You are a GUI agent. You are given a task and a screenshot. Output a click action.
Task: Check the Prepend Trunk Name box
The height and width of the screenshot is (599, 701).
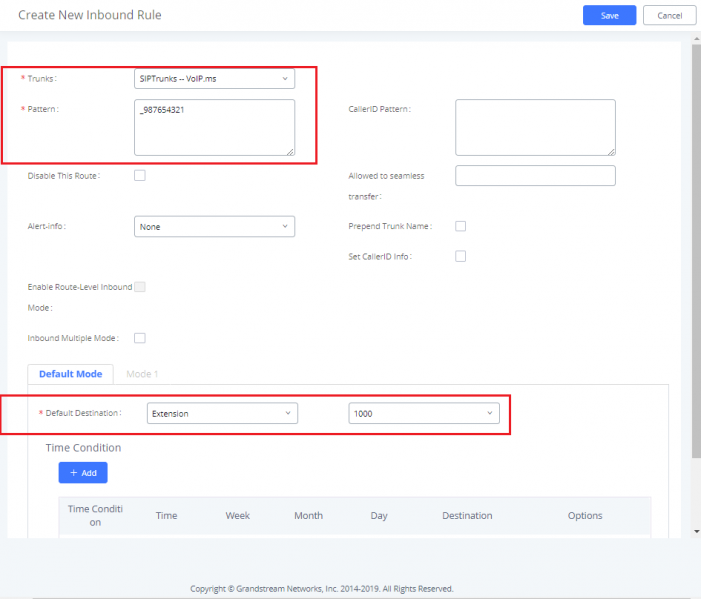coord(460,226)
